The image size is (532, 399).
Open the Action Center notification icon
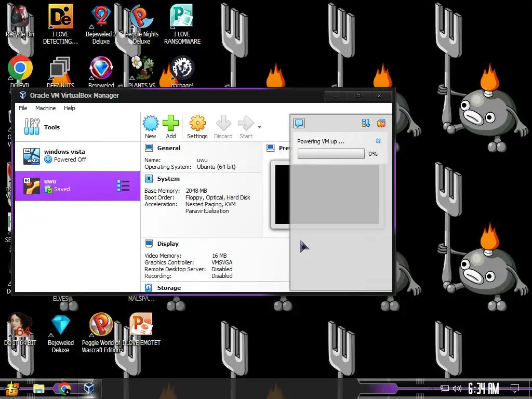(x=515, y=388)
